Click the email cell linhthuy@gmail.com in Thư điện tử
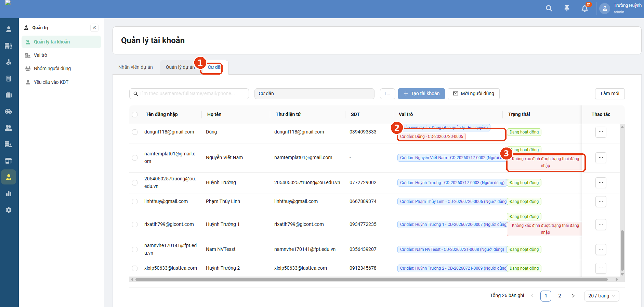Viewport: 644px width, 307px height. 296,202
